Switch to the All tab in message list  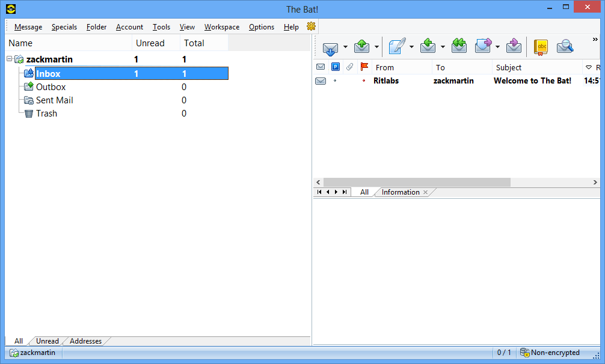[364, 192]
